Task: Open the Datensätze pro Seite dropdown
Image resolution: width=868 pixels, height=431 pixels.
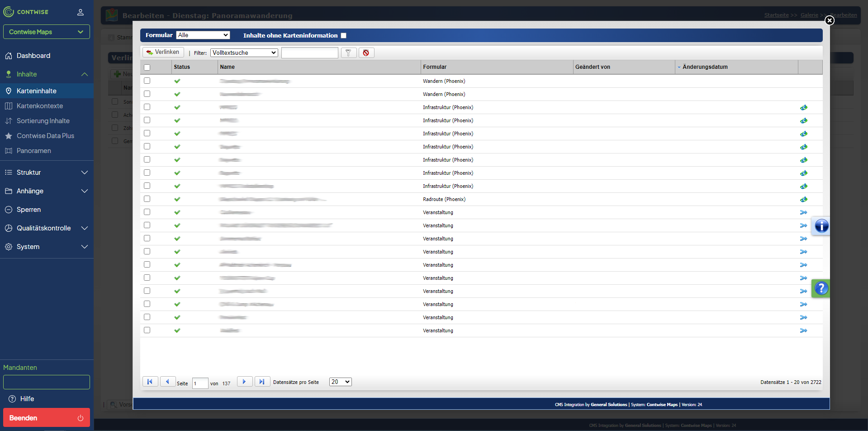Action: click(341, 382)
